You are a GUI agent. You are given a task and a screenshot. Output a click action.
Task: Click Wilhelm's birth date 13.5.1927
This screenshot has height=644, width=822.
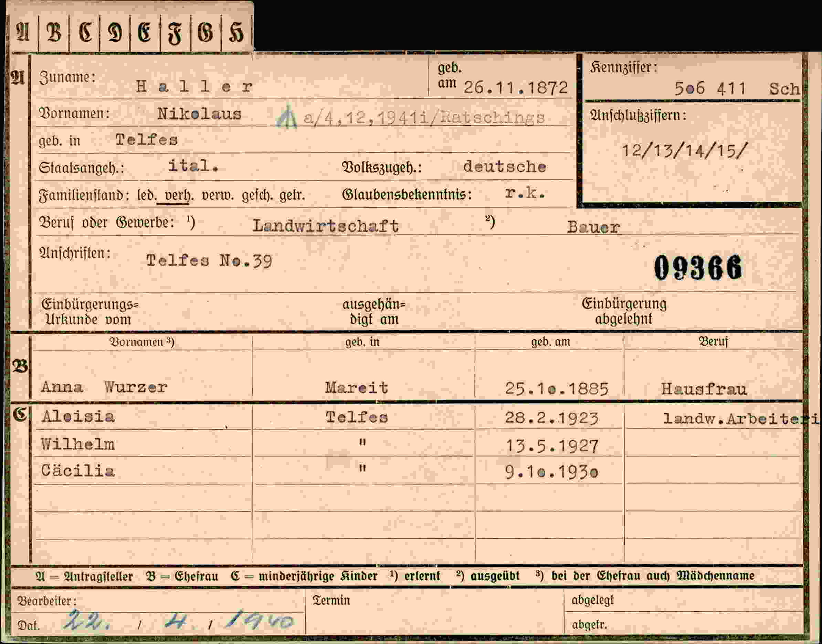551,446
